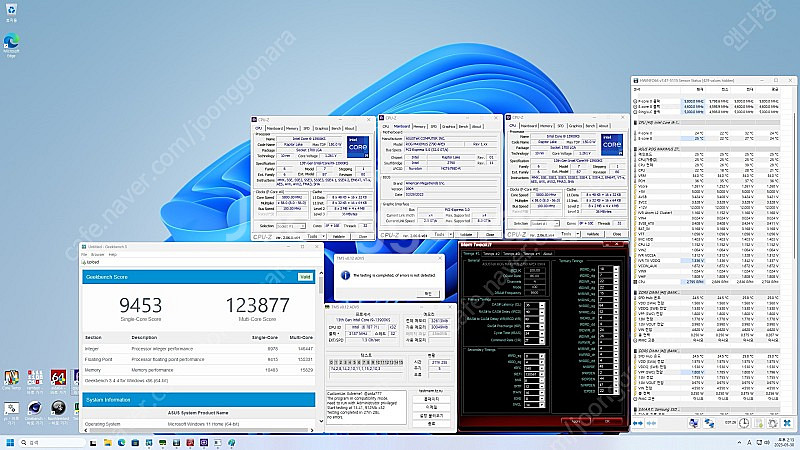
Task: Open Edge browser from the taskbar
Action: pyautogui.click(x=121, y=443)
